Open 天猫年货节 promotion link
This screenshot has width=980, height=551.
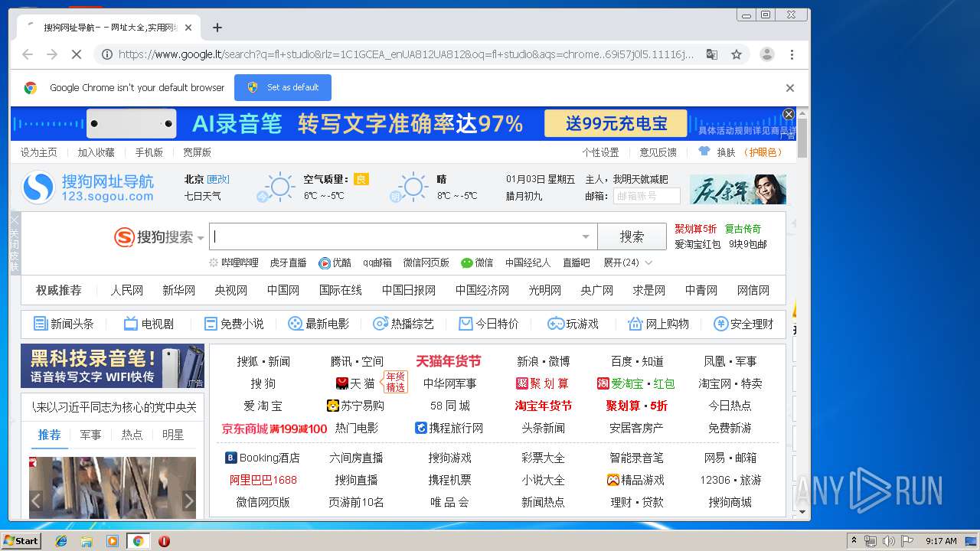click(448, 361)
